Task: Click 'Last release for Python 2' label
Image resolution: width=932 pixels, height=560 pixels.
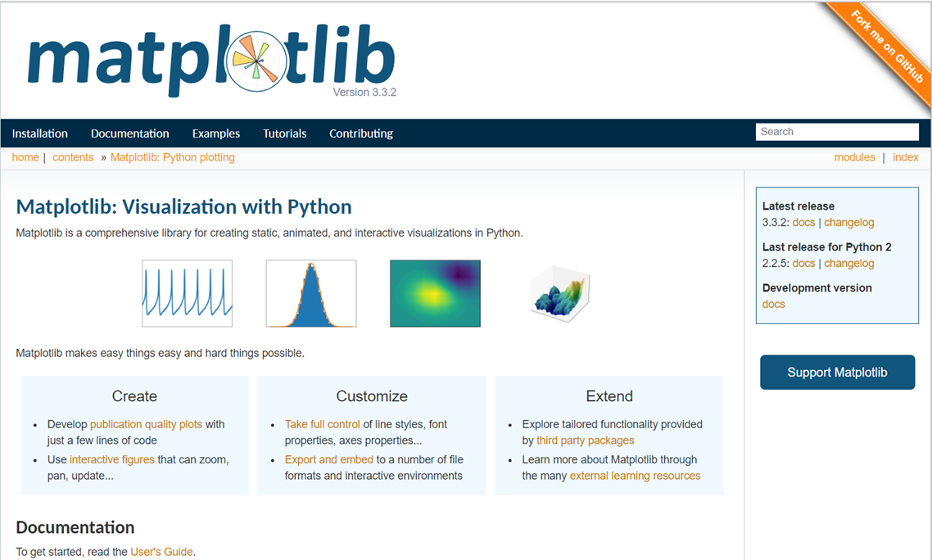Action: [827, 246]
